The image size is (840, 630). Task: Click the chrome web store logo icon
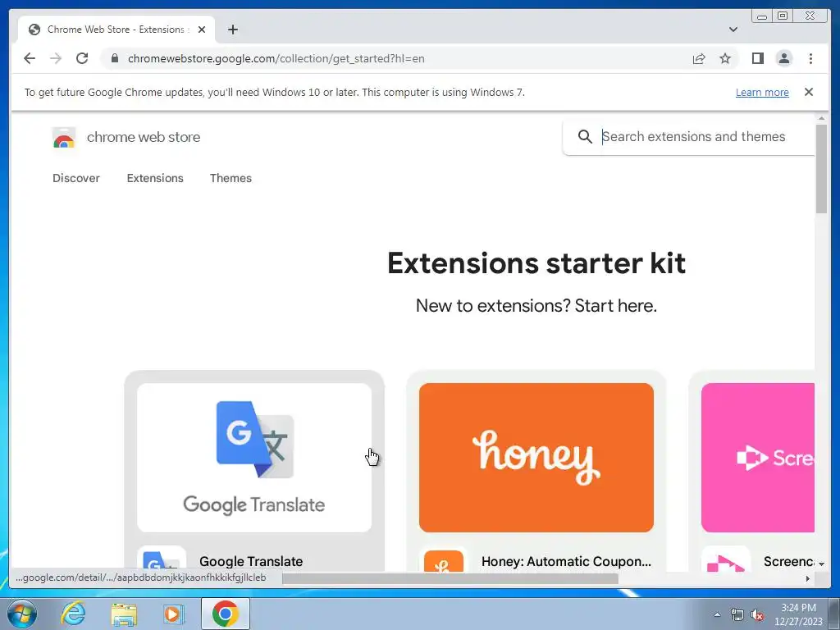(64, 138)
